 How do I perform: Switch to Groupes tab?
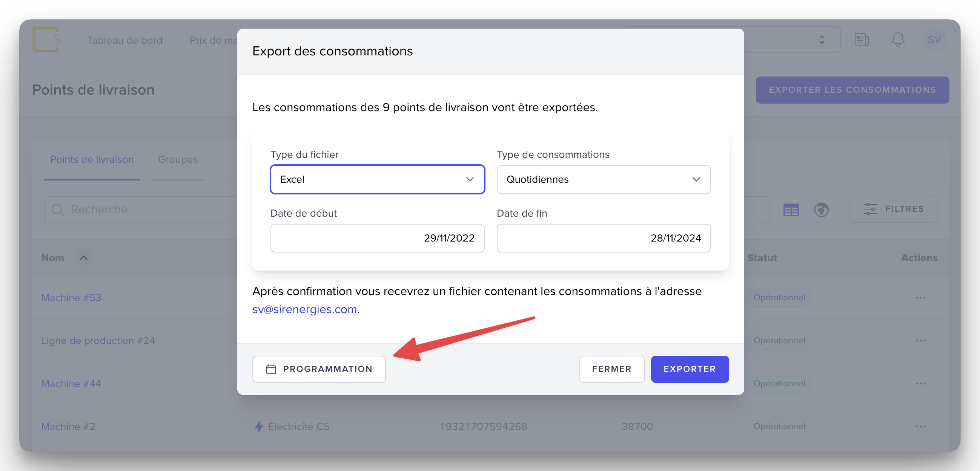(178, 159)
